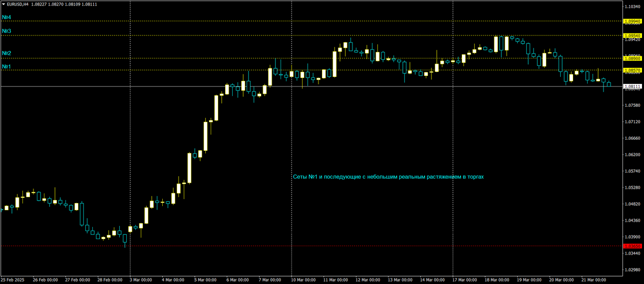This screenshot has width=644, height=284.
Task: Click the '21 Mar 00:00' time axis label
Action: tap(594, 280)
